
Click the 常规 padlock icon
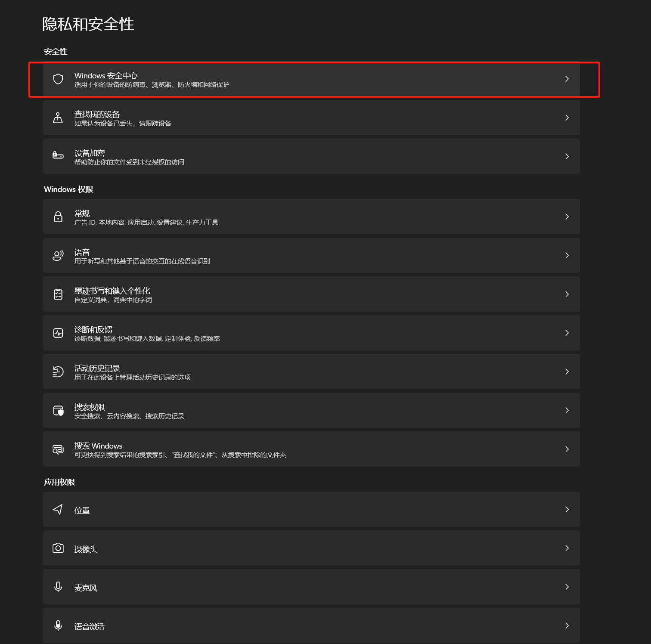pyautogui.click(x=58, y=217)
